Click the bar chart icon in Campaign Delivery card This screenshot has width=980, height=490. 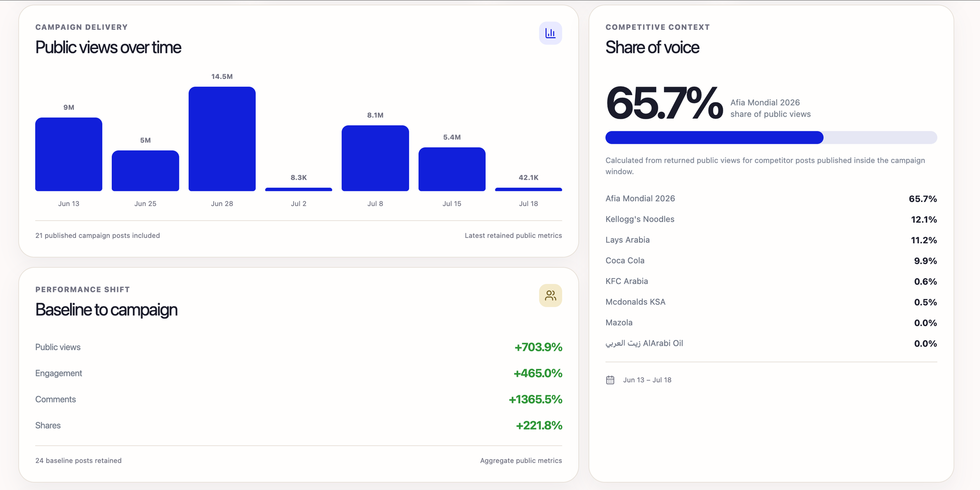coord(550,33)
